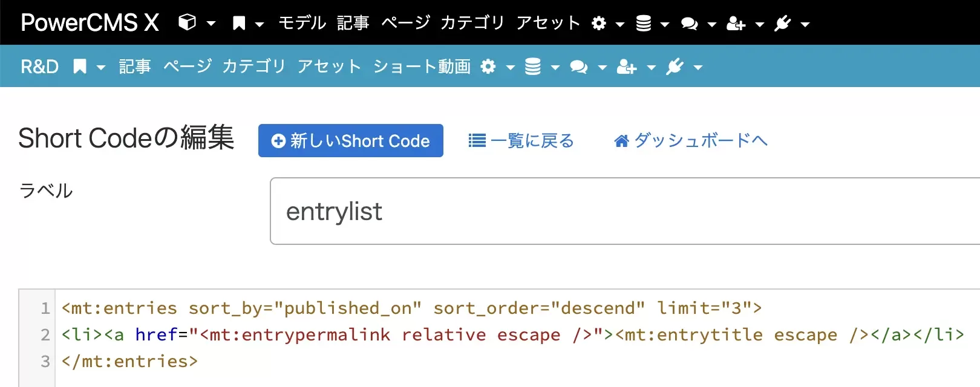
Task: Expand comments dropdown arrow in black bar
Action: tap(712, 24)
